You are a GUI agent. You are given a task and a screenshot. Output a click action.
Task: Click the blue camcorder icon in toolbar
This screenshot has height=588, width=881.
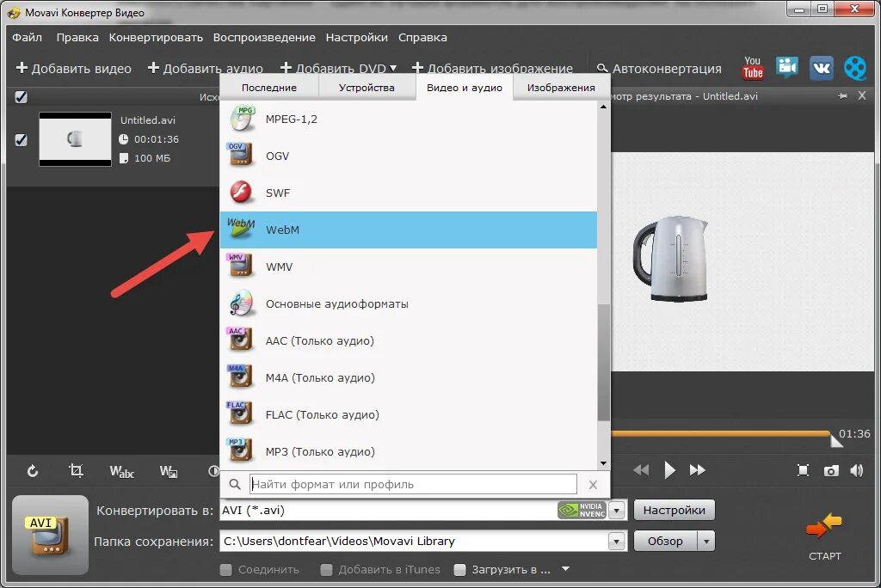[x=787, y=67]
